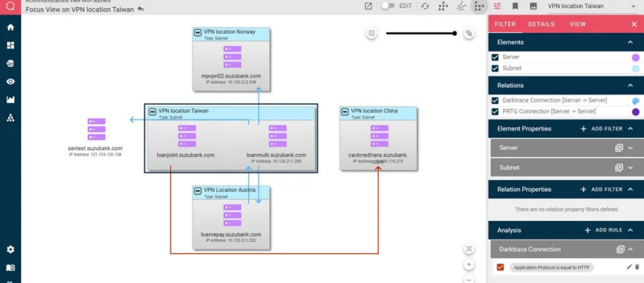Collapse the Elements section
This screenshot has width=644, height=283.
[x=630, y=42]
